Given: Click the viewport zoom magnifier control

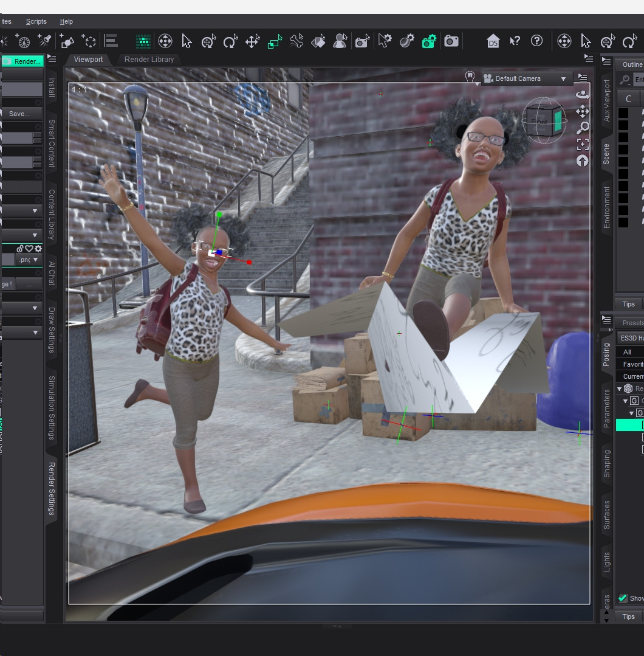Looking at the screenshot, I should 583,127.
